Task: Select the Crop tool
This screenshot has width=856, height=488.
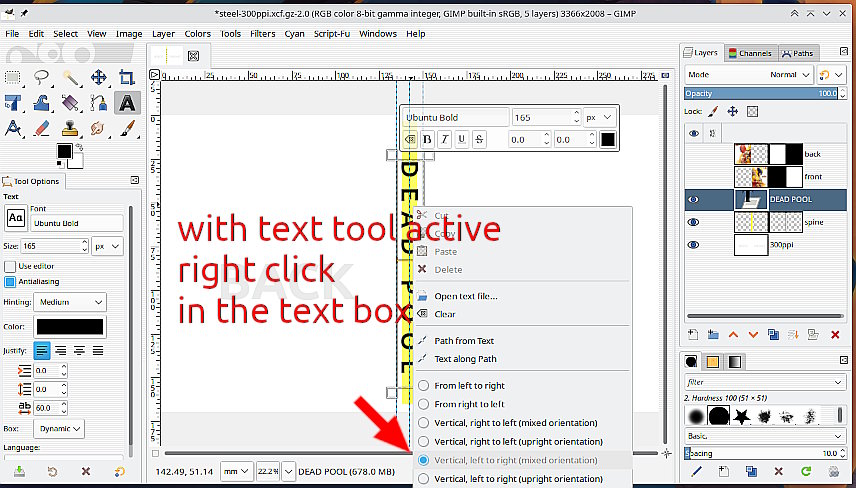Action: (127, 78)
